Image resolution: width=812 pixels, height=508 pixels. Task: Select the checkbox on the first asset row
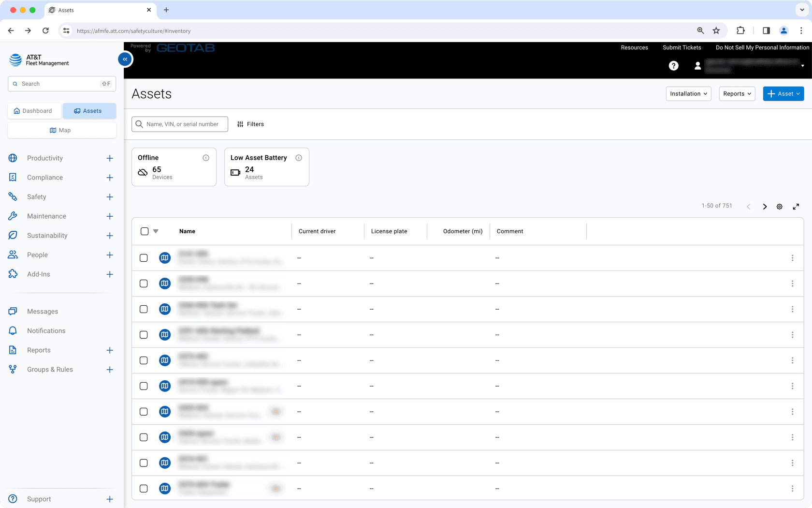144,258
